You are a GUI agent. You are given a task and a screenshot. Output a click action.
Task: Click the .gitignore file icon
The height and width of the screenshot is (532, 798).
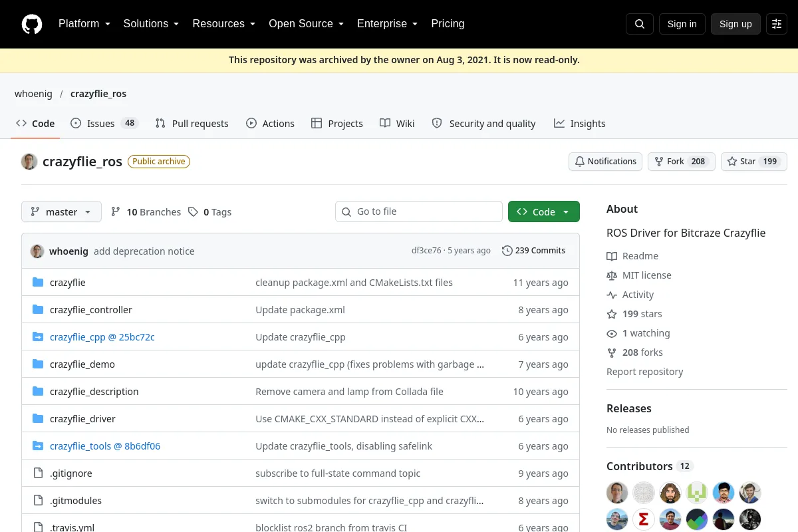click(x=38, y=473)
